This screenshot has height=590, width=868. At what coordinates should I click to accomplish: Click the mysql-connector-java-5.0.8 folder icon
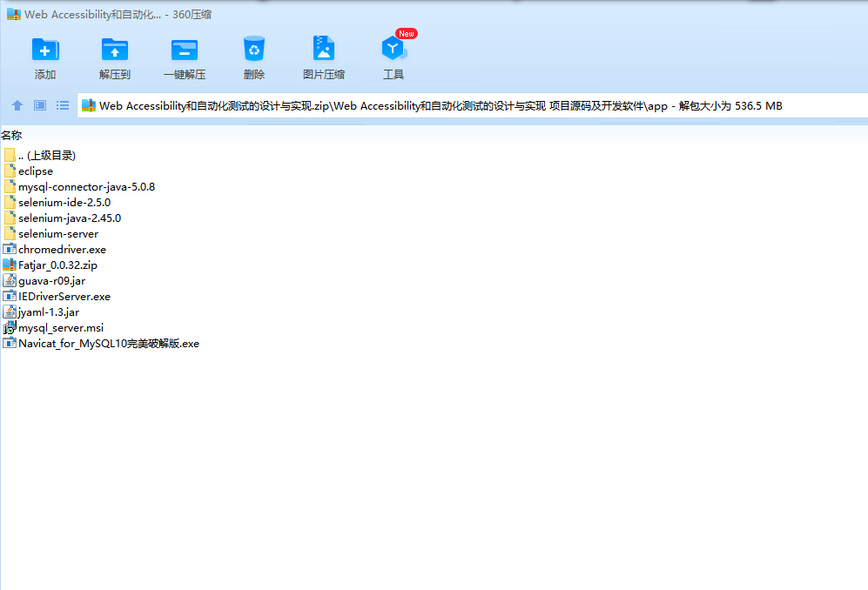pos(10,186)
